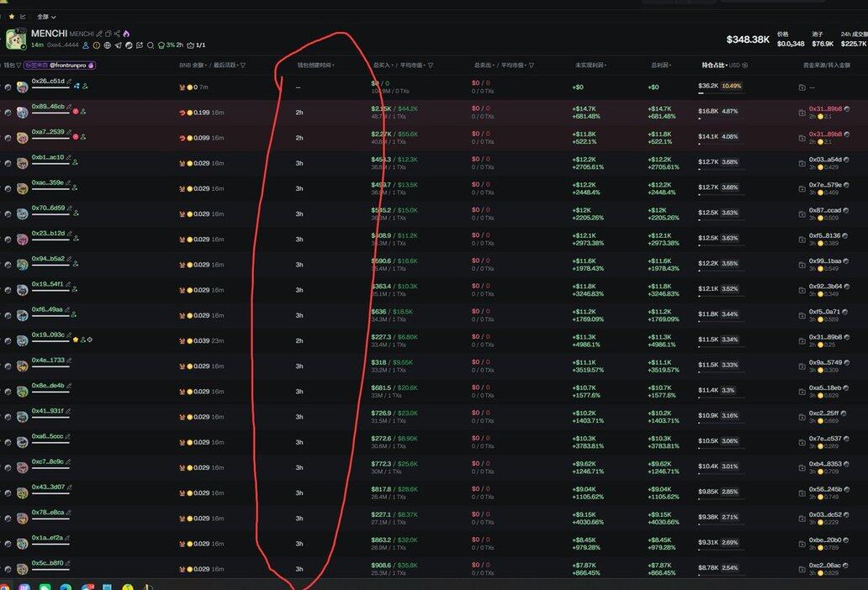The width and height of the screenshot is (868, 590).
Task: Click funding source icon in 0x89...46cb row
Action: 802,111
